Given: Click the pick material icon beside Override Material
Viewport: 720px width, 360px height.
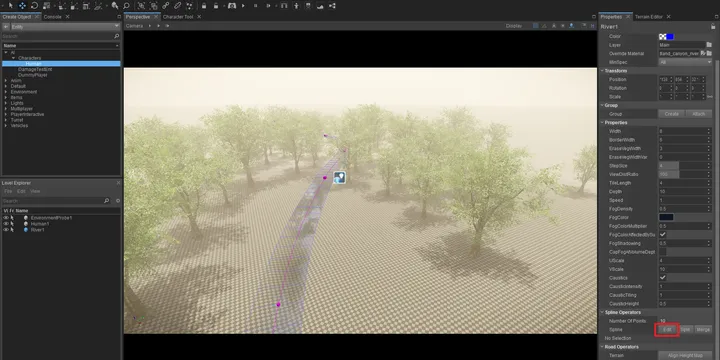Looking at the screenshot, I should pos(703,53).
